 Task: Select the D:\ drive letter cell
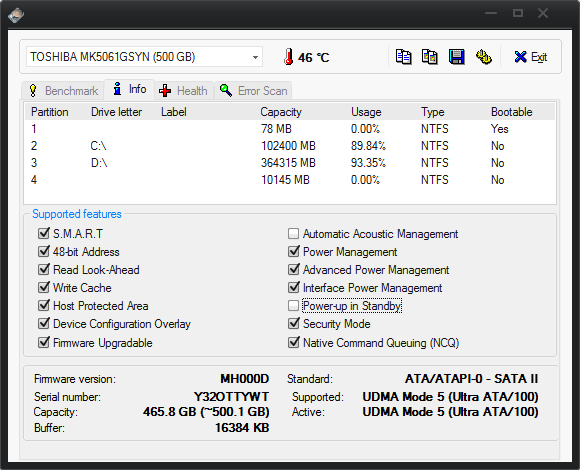tap(99, 163)
